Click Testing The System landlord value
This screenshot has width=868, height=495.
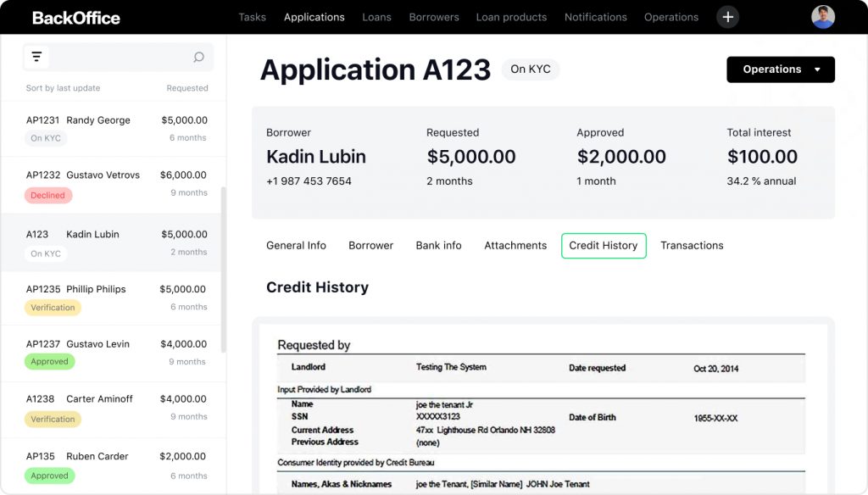coord(451,367)
